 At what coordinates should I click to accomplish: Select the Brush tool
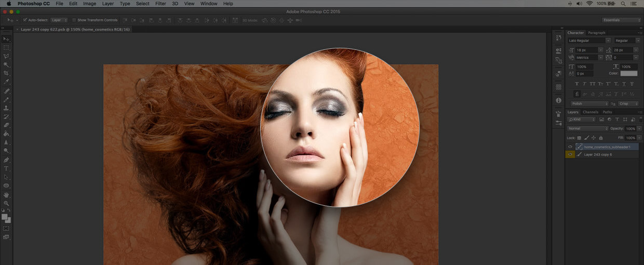pos(6,99)
